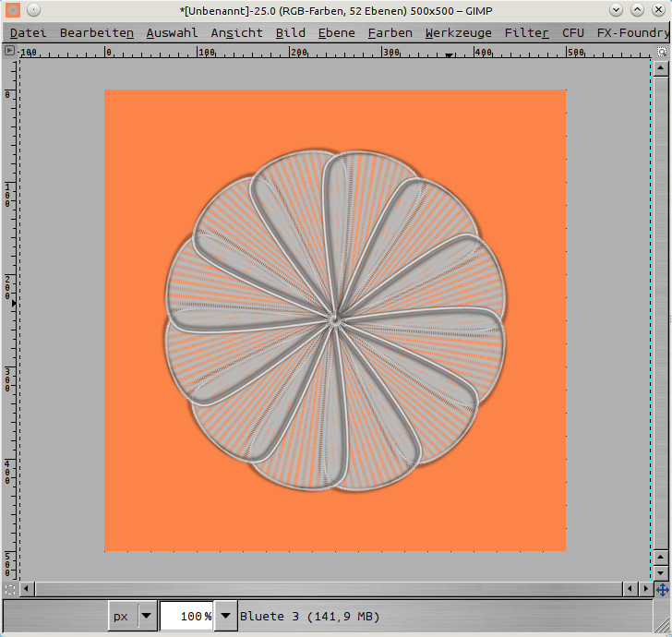Expand the zoom percentage dropdown arrow

224,616
